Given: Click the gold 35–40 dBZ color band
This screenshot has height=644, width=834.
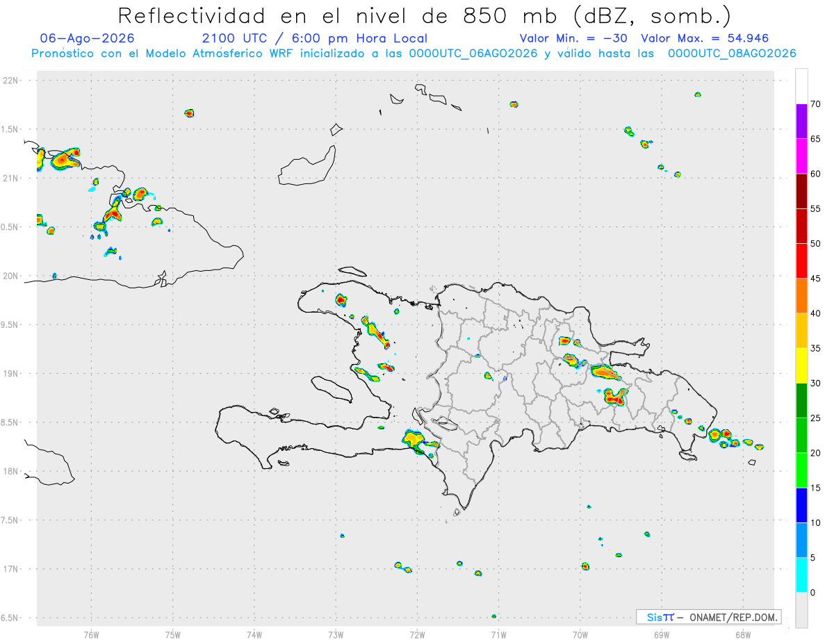Looking at the screenshot, I should click(801, 331).
